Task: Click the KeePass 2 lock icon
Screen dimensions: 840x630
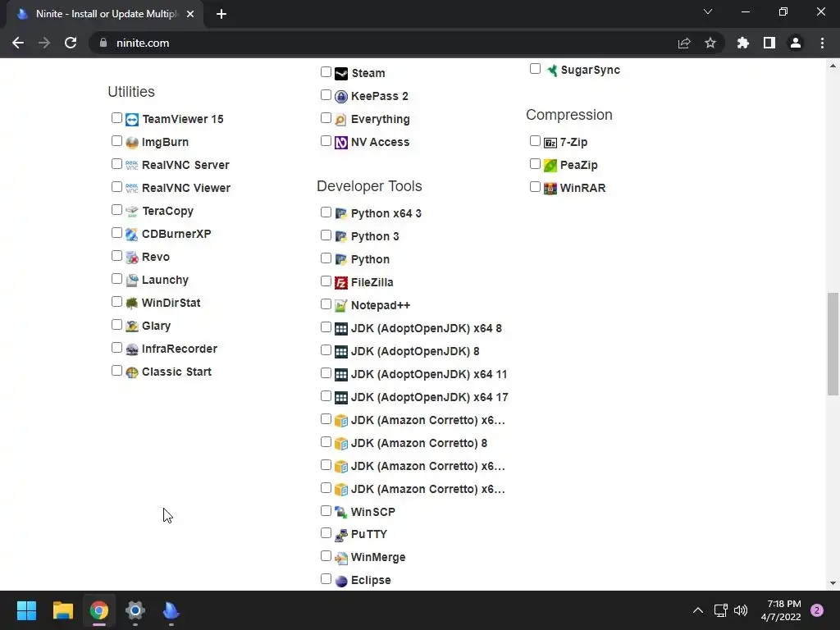Action: pyautogui.click(x=341, y=97)
